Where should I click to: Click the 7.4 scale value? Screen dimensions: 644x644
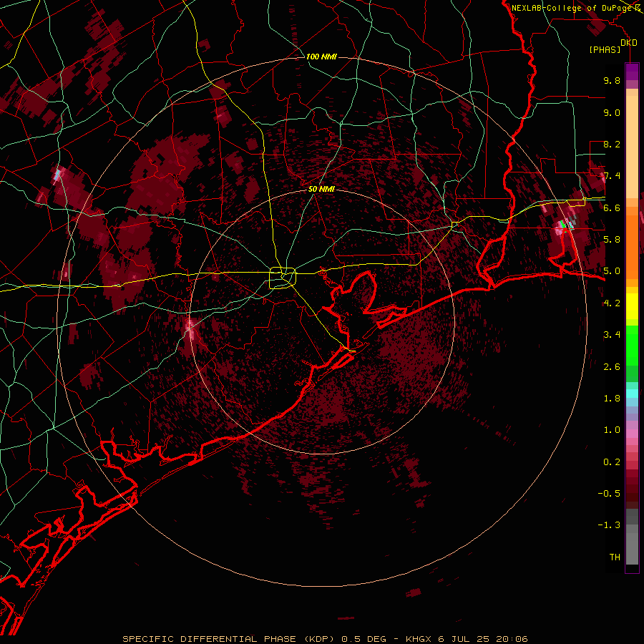(x=612, y=176)
